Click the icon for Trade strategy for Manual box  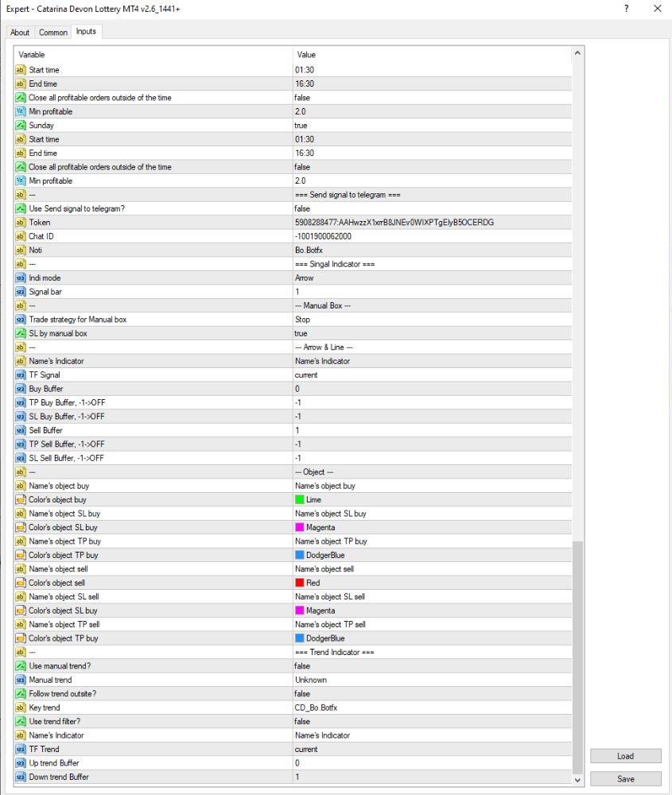click(x=21, y=320)
